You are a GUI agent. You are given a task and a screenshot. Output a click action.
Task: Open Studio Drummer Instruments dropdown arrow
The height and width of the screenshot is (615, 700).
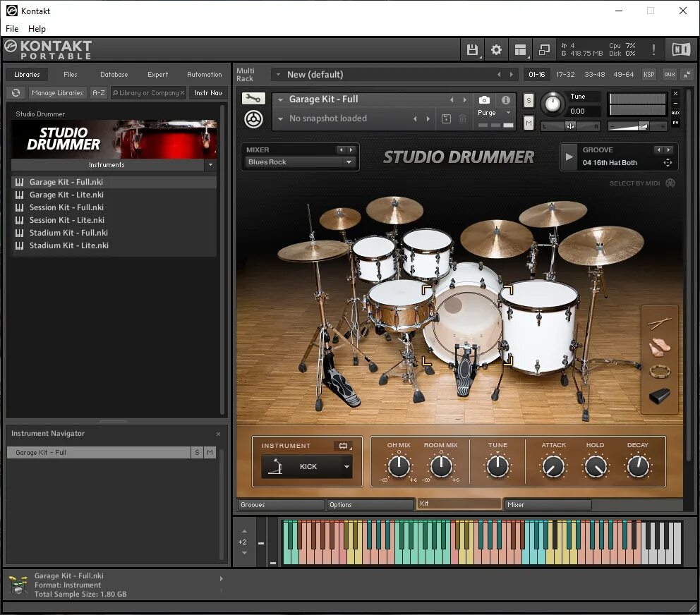click(x=210, y=165)
